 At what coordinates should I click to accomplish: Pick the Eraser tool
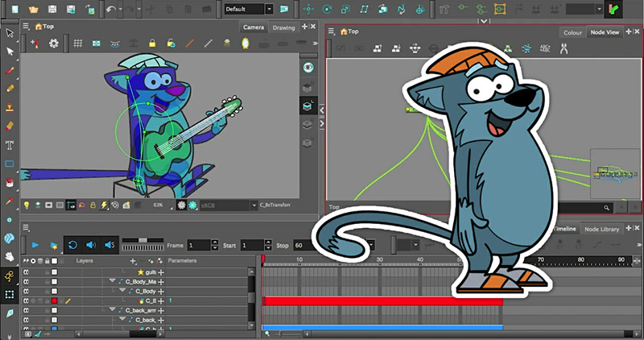tap(10, 126)
